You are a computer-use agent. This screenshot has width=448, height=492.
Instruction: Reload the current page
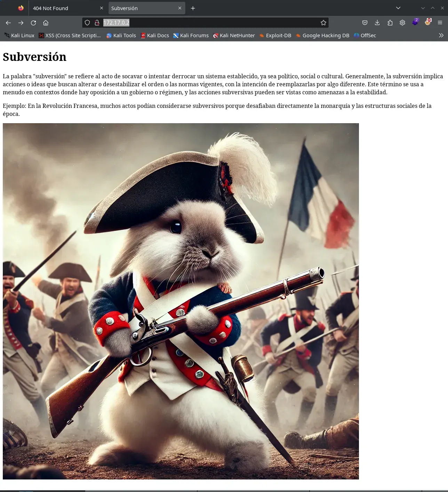click(x=33, y=23)
